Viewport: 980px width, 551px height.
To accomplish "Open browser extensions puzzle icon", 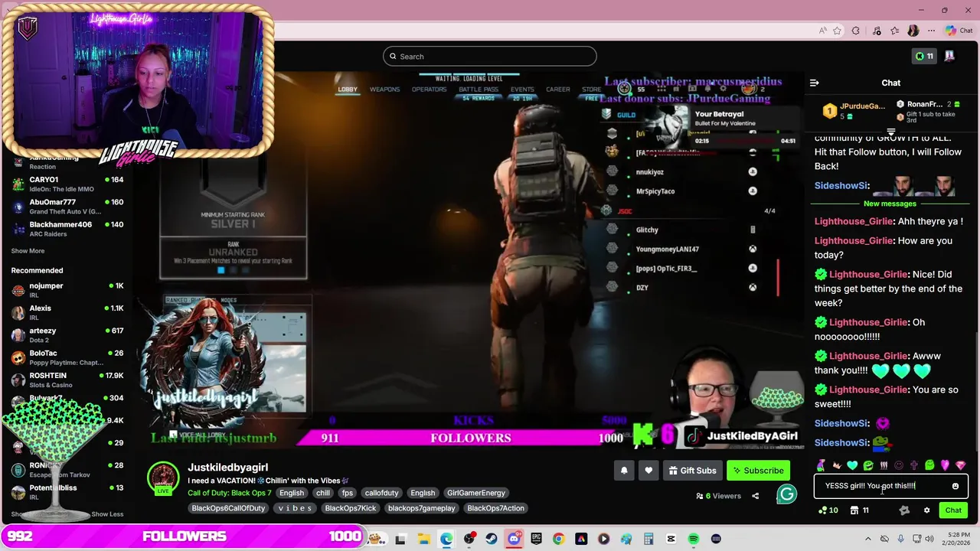I will coord(856,31).
